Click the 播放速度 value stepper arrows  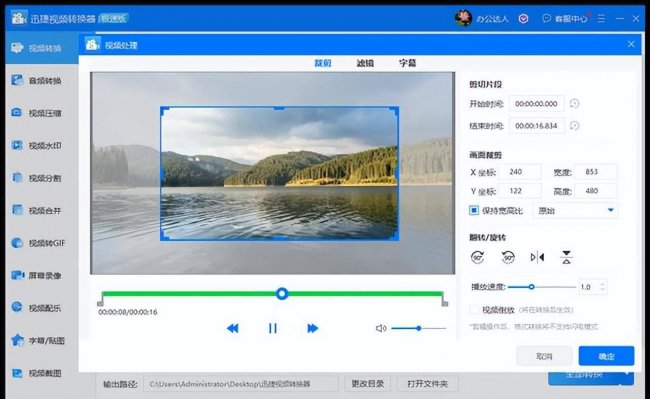(x=602, y=287)
